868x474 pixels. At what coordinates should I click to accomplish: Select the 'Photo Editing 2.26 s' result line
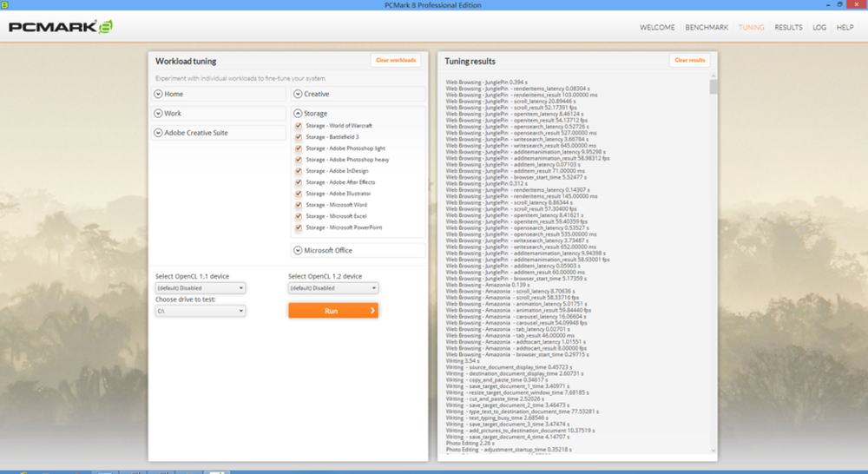[x=470, y=443]
